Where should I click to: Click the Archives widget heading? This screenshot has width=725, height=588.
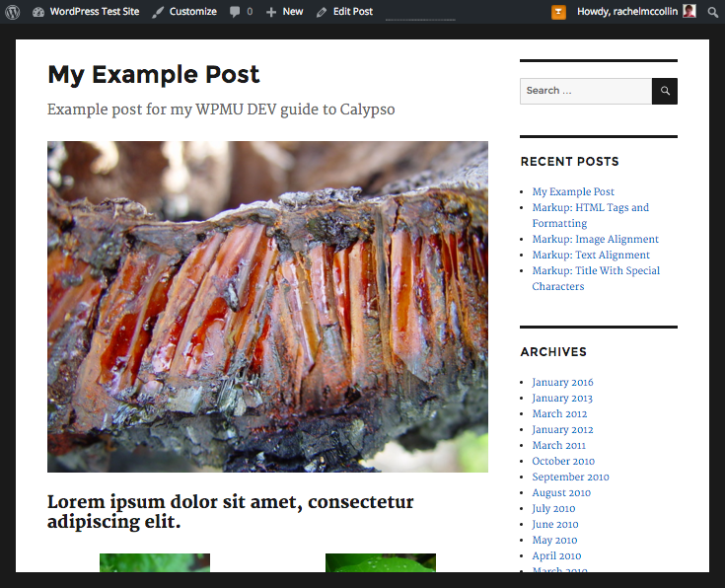point(553,352)
